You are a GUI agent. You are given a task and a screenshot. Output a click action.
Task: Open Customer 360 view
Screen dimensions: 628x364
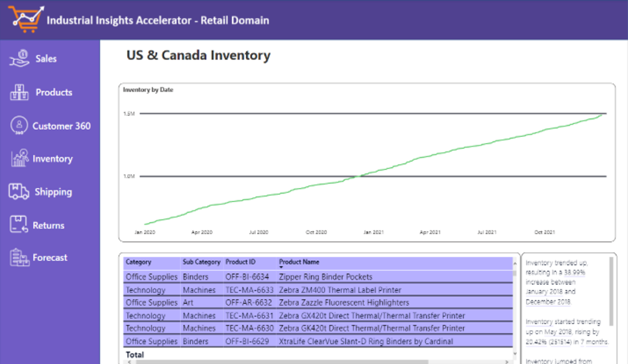[x=61, y=126]
